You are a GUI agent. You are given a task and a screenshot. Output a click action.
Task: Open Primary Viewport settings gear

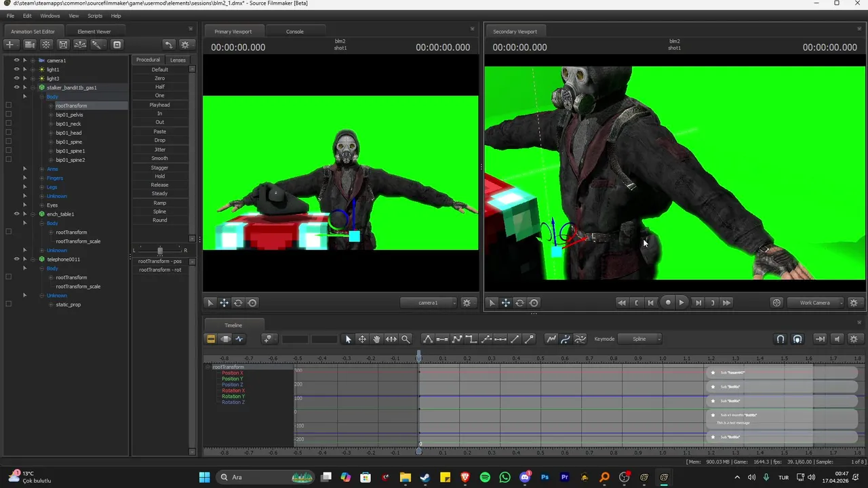pyautogui.click(x=467, y=303)
